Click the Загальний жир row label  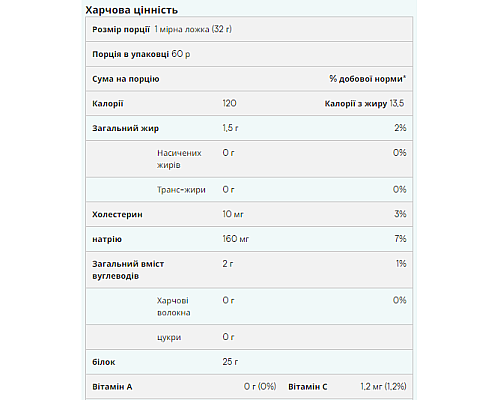click(x=125, y=128)
